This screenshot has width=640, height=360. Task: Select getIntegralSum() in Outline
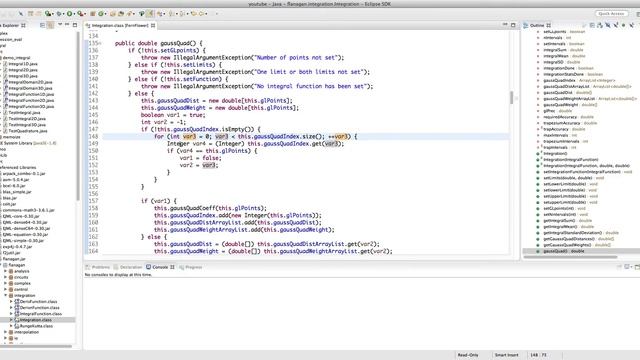pos(567,220)
